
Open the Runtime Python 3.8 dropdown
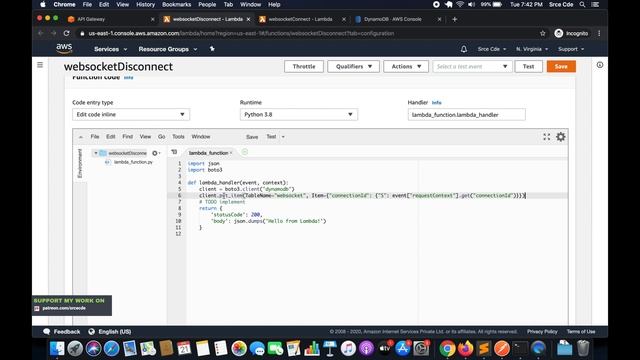click(x=299, y=115)
